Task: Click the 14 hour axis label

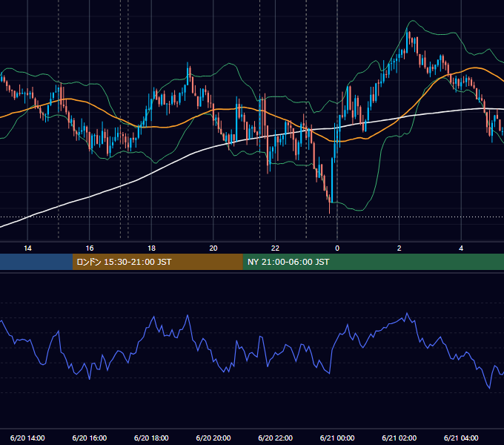Action: coord(27,248)
